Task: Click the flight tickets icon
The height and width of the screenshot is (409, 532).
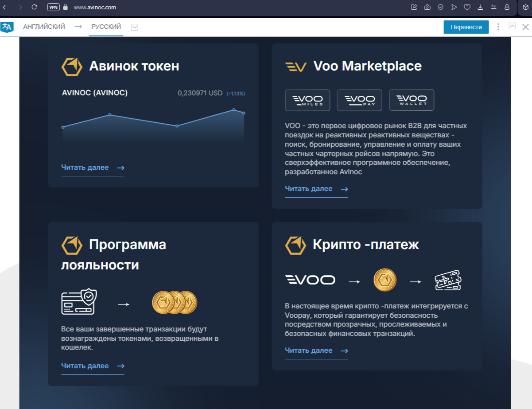Action: click(x=448, y=280)
